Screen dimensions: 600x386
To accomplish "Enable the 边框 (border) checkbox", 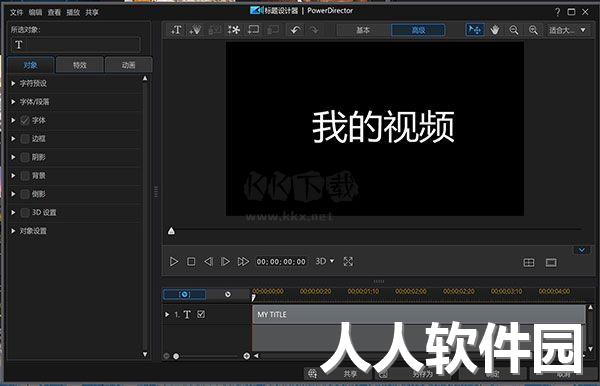I will point(25,139).
